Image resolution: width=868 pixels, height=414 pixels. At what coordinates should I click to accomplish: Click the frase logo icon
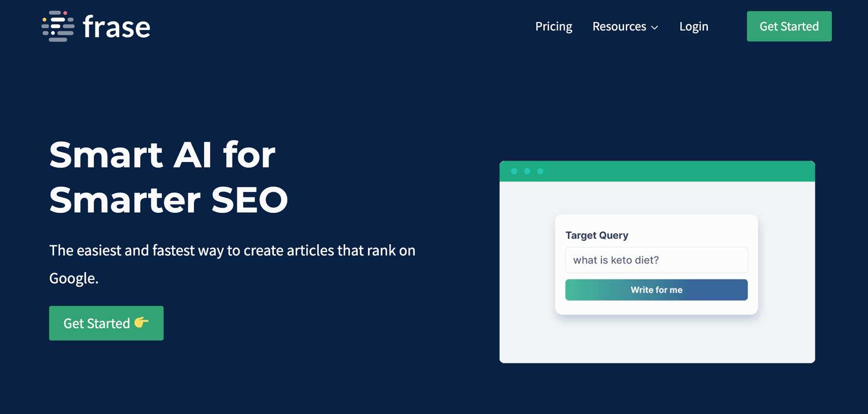[58, 26]
